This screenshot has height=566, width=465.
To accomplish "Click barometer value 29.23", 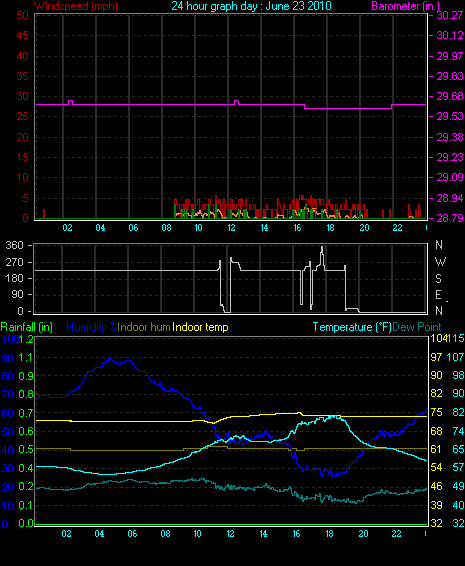I will tap(450, 157).
